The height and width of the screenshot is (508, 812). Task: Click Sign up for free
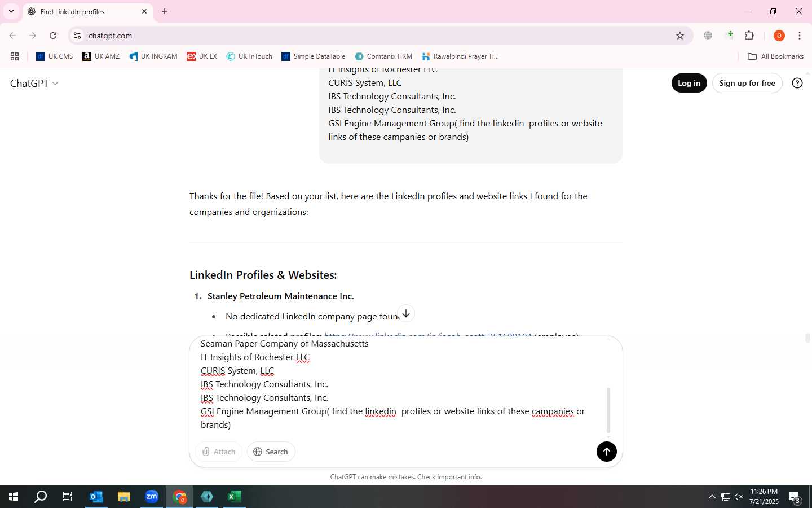pyautogui.click(x=747, y=83)
